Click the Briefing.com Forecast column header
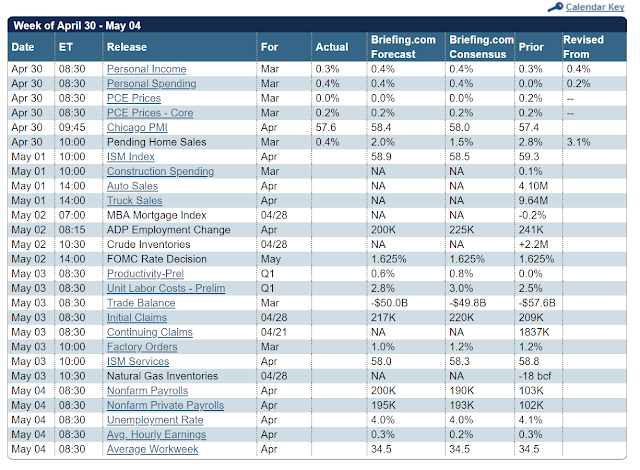 coord(403,47)
